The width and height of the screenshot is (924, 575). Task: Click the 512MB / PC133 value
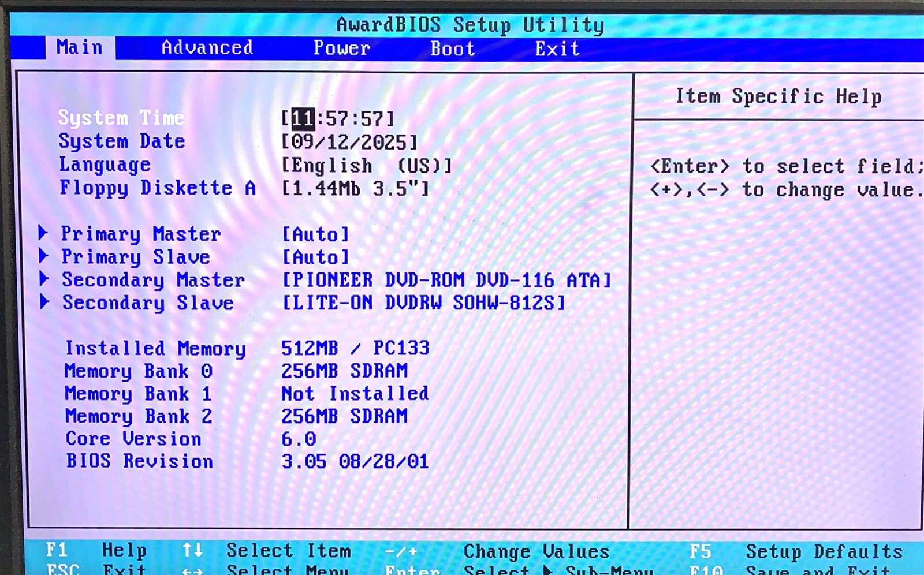coord(355,348)
